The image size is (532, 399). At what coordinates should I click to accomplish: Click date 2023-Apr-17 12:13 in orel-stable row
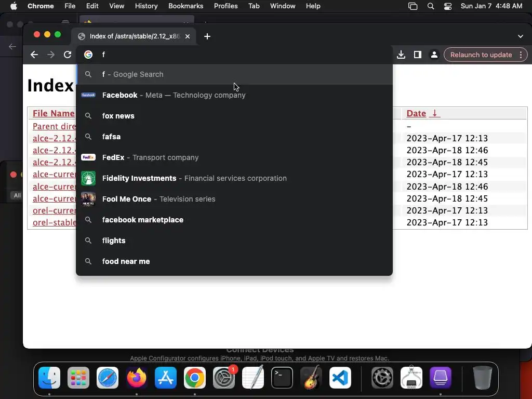click(447, 222)
